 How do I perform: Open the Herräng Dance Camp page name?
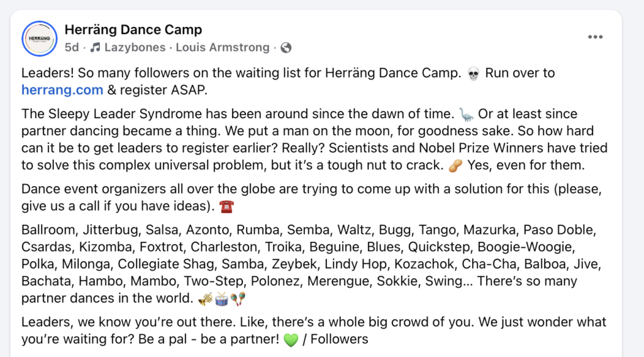coord(133,30)
